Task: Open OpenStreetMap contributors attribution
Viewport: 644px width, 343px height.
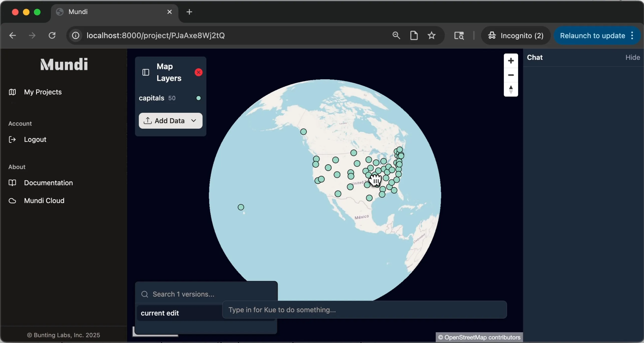Action: tap(479, 337)
